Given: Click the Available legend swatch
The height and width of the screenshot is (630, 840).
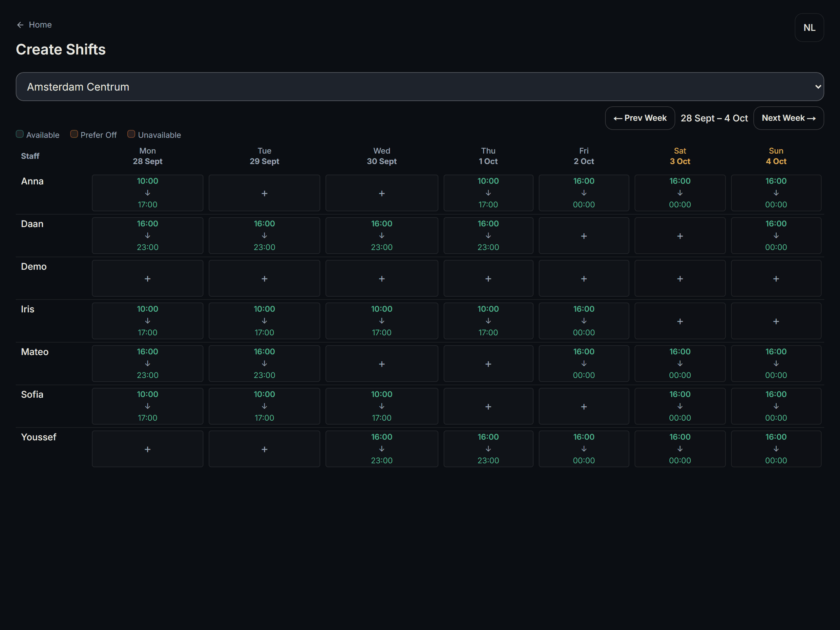Looking at the screenshot, I should [x=20, y=134].
